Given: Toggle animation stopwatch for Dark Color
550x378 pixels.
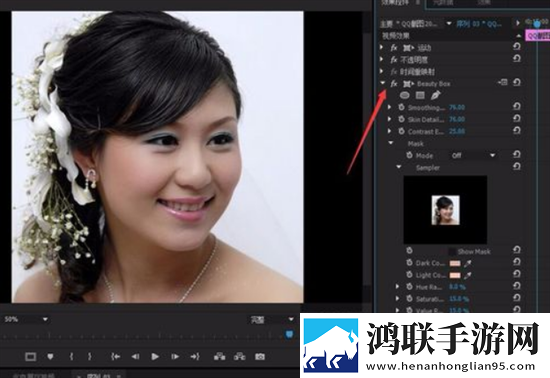Looking at the screenshot, I should [409, 262].
